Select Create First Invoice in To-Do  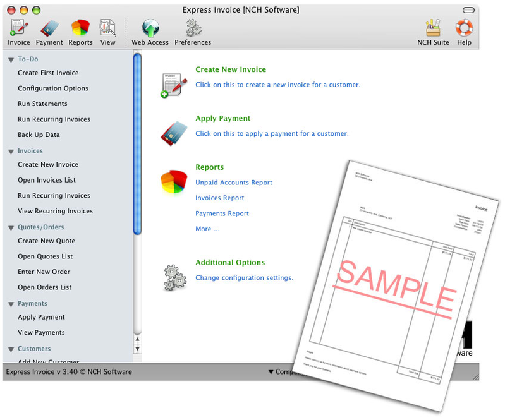pyautogui.click(x=48, y=73)
